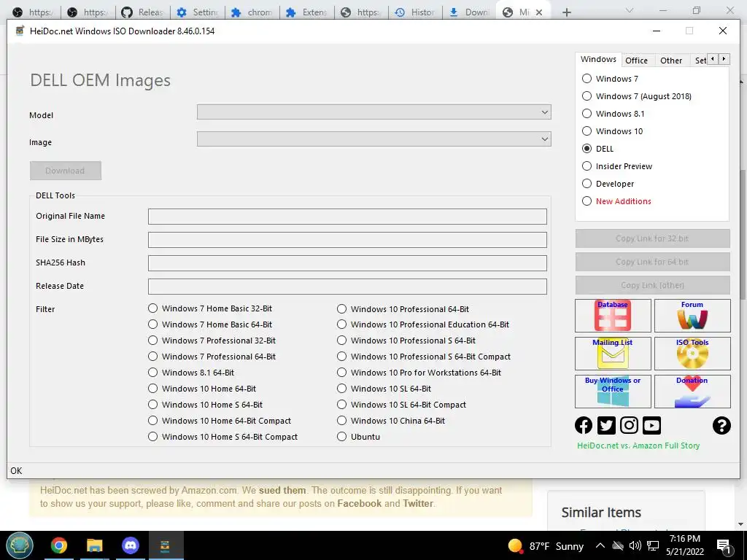This screenshot has height=560, width=747.
Task: Switch to the Windows tab
Action: click(598, 59)
